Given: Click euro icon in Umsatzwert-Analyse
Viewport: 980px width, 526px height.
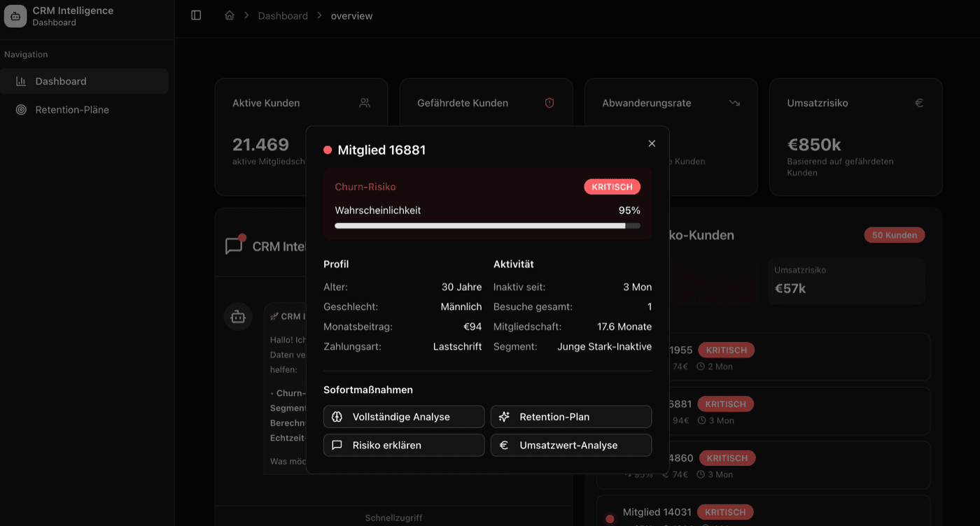Looking at the screenshot, I should pos(504,446).
